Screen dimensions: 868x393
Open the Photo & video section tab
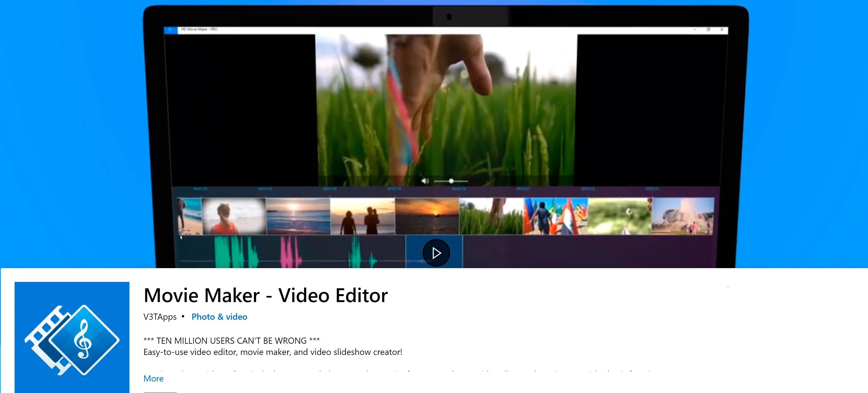[x=219, y=316]
